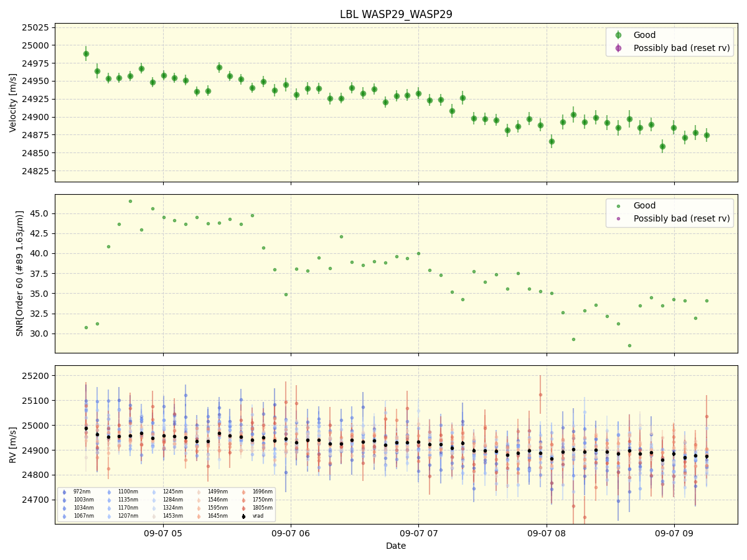Click the last velocity data point on right

click(x=707, y=135)
